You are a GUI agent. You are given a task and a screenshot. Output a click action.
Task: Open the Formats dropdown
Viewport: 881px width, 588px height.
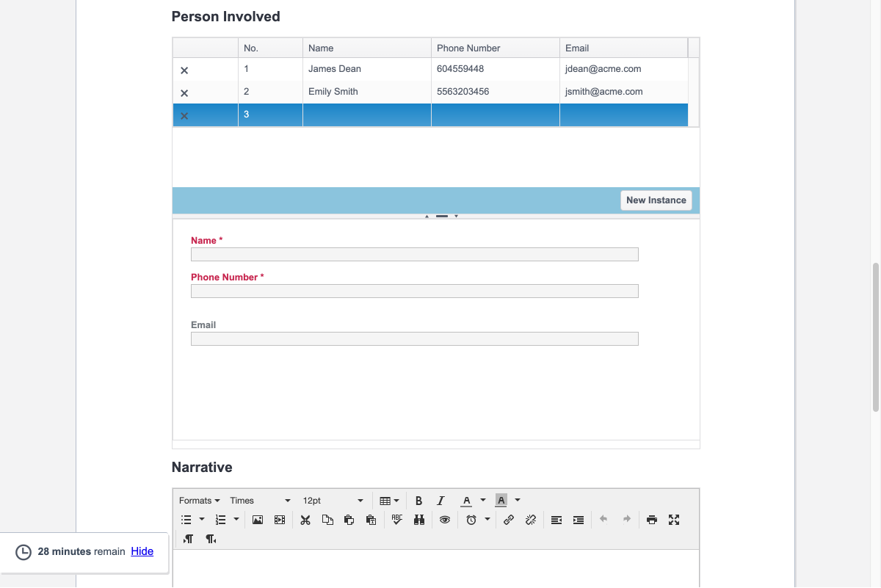tap(199, 501)
